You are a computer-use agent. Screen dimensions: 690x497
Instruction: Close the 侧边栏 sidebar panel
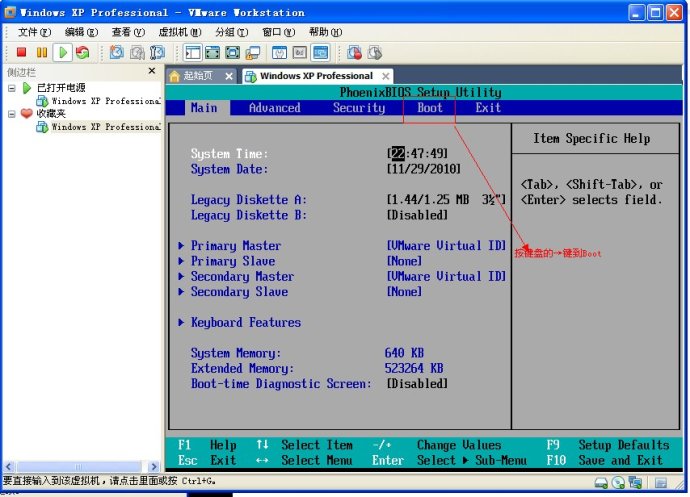tap(152, 70)
